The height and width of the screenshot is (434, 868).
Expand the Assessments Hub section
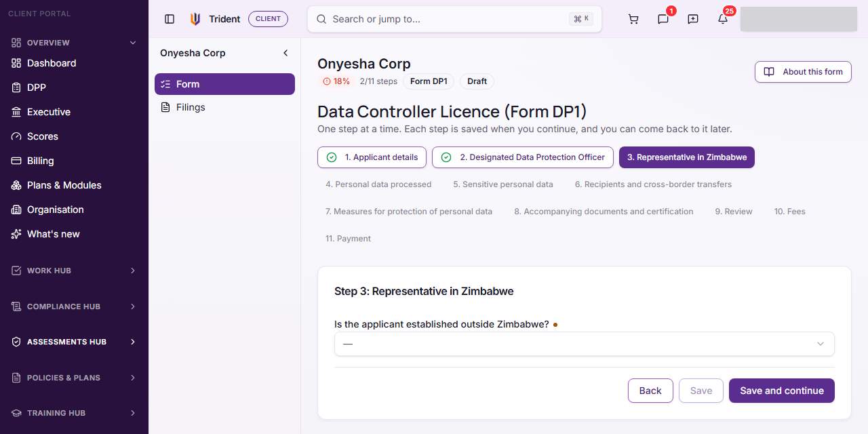point(133,342)
